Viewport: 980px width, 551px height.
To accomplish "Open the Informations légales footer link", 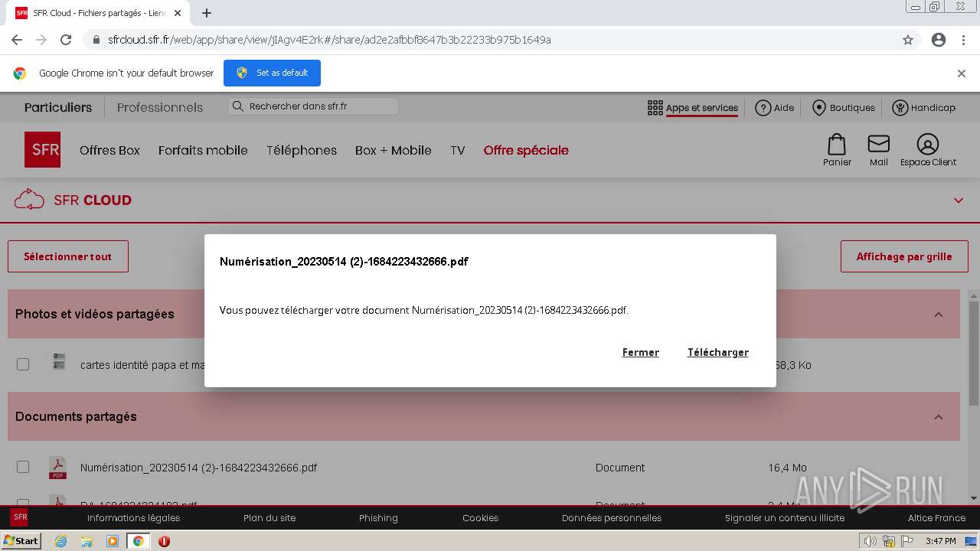I will pyautogui.click(x=133, y=518).
